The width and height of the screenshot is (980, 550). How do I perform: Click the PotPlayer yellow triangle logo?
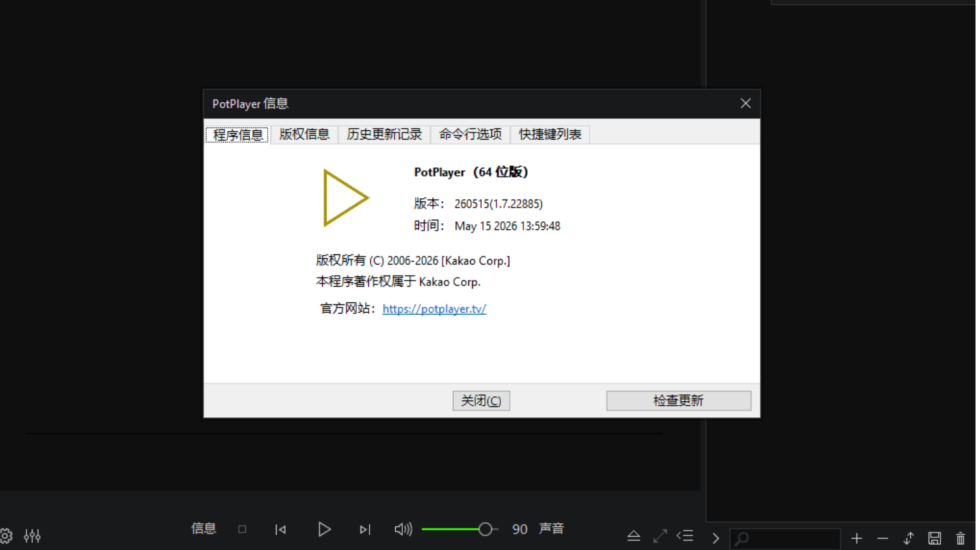345,198
